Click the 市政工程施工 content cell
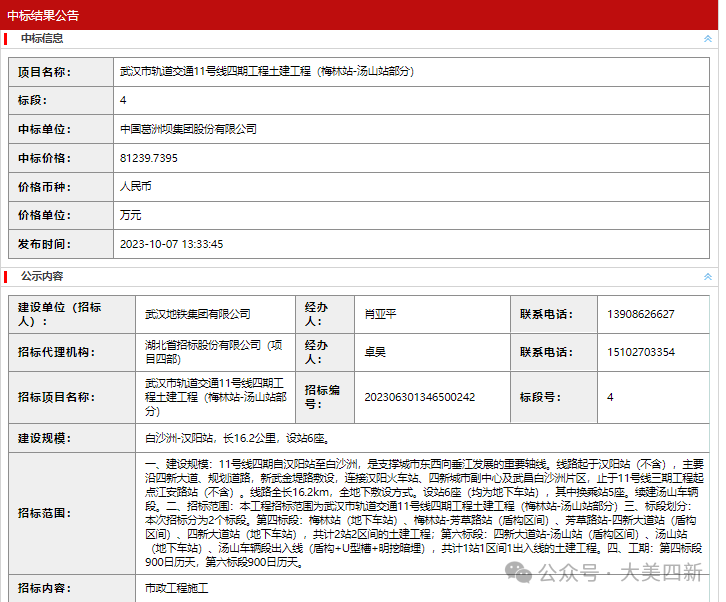Screen dimensions: 726x602 tap(177, 588)
